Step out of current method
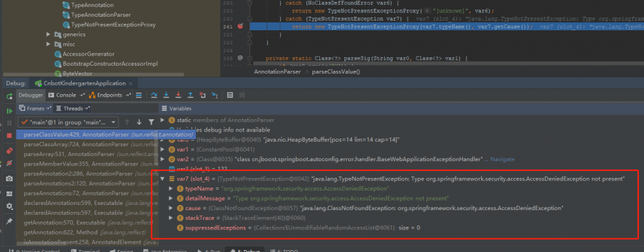 (x=191, y=95)
